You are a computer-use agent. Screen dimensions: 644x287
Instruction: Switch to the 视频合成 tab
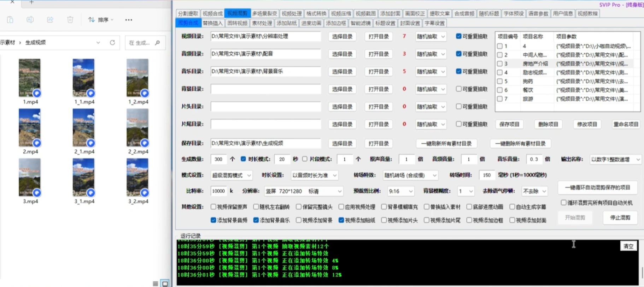212,13
